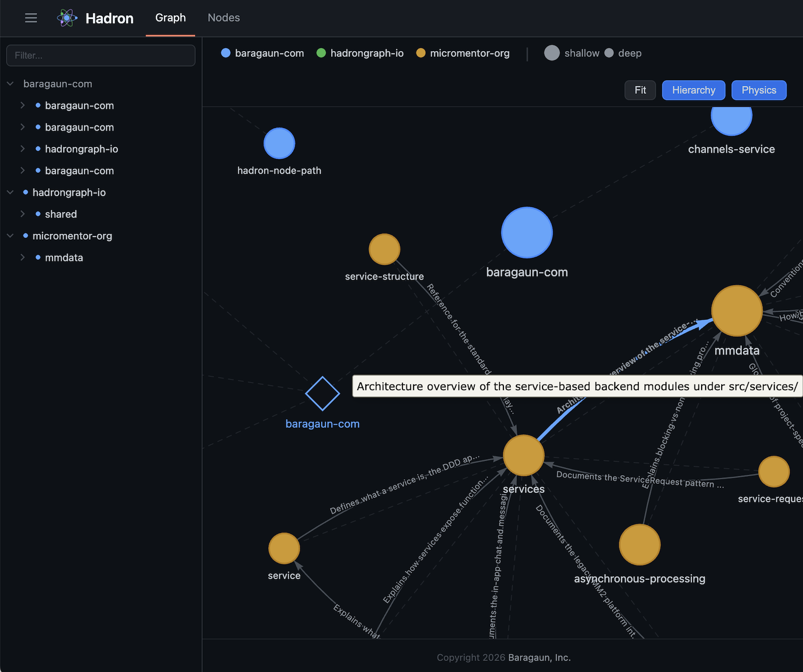Disable the Physics toggle
Image resolution: width=803 pixels, height=672 pixels.
[x=758, y=90]
